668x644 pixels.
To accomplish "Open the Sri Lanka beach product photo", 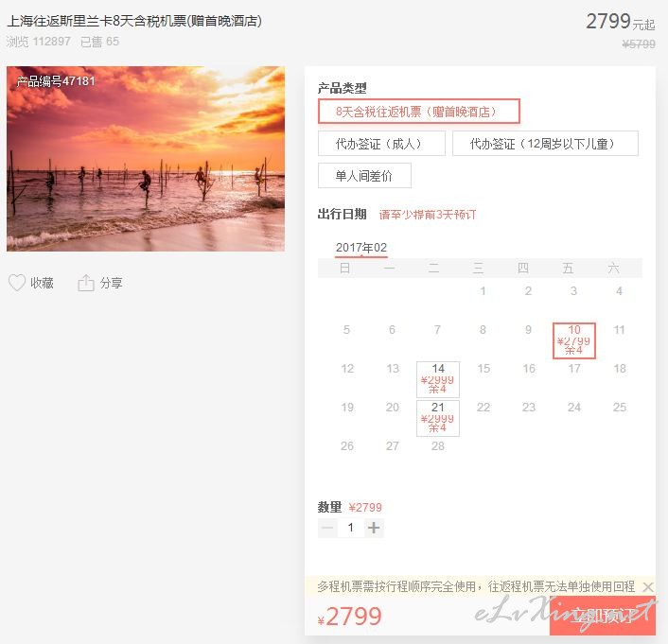I will (146, 159).
